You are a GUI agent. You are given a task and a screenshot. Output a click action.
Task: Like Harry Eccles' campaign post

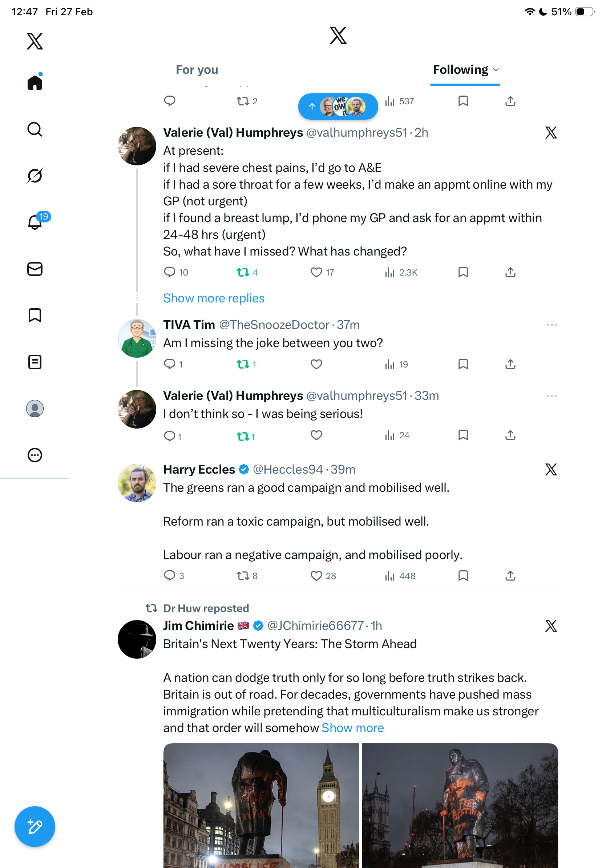[x=316, y=575]
